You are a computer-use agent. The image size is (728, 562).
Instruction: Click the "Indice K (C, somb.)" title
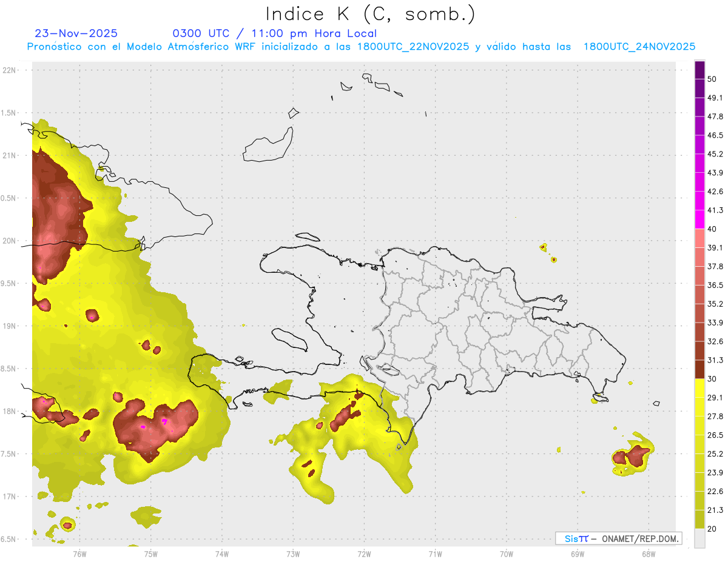371,14
